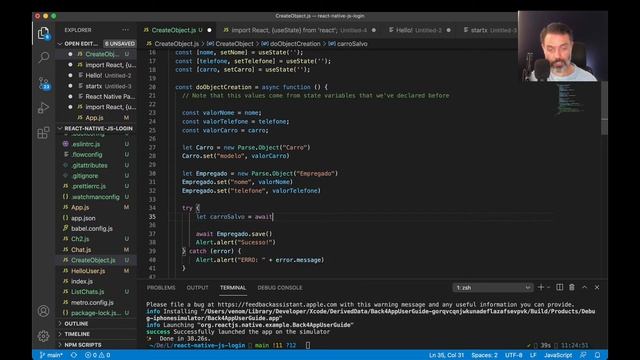Select the Terminal panel tab
This screenshot has width=640, height=360.
point(233,288)
